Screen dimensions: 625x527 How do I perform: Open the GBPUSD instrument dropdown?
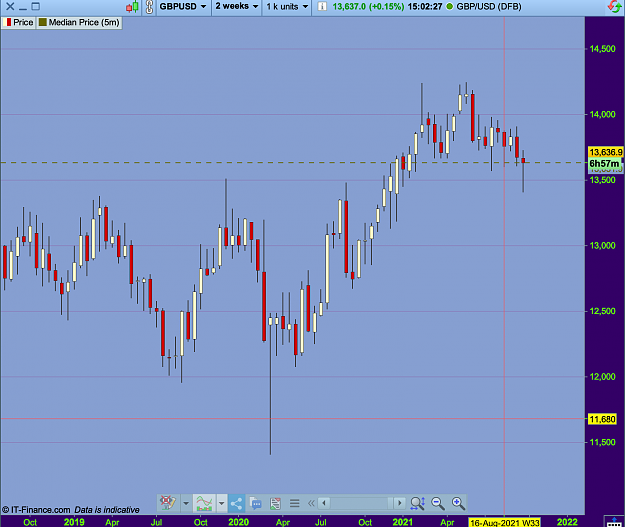183,6
